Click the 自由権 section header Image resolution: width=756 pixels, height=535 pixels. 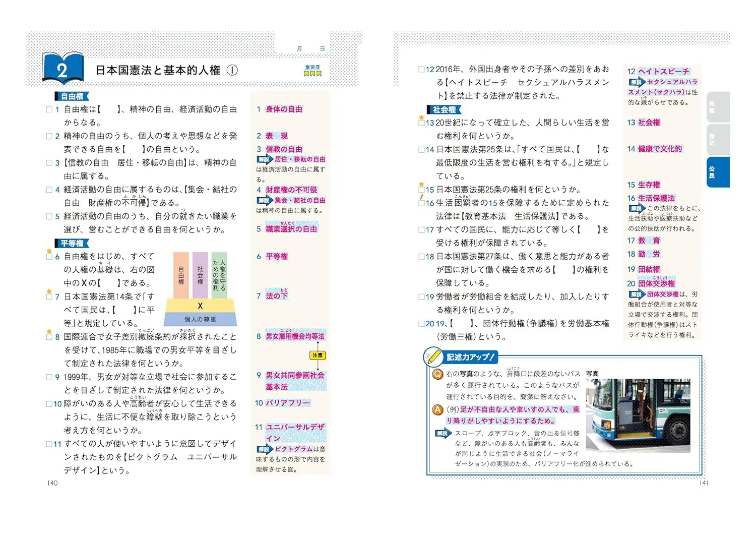72,96
